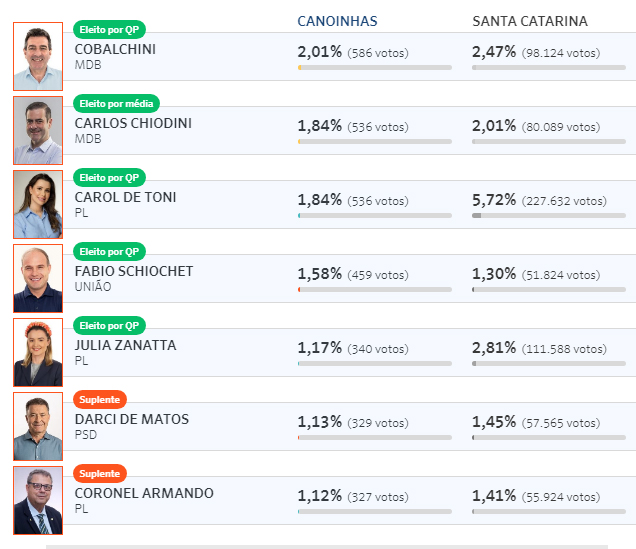
Task: Click Fabio Schiochet's portrait
Action: pyautogui.click(x=38, y=278)
